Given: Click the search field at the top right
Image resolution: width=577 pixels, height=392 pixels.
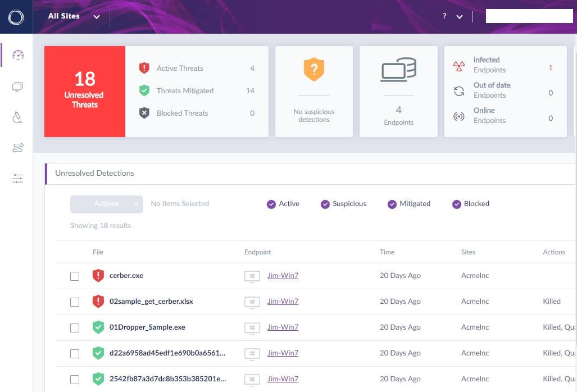Looking at the screenshot, I should point(529,16).
